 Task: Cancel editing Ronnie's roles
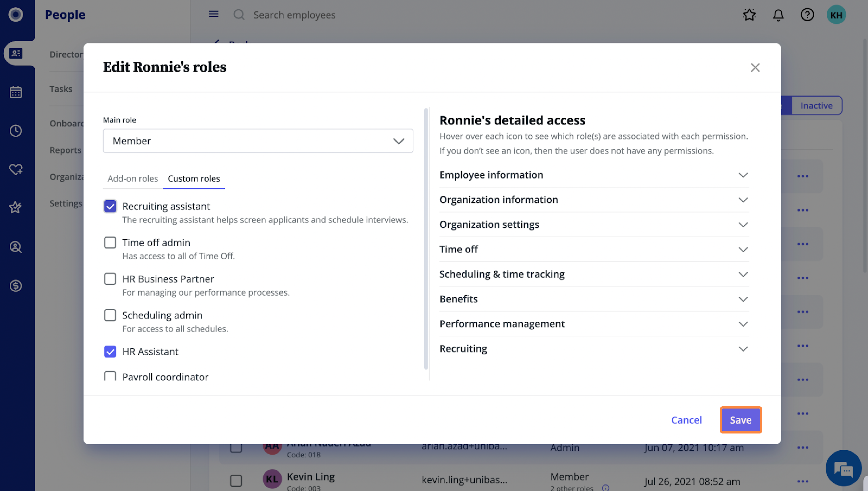686,420
